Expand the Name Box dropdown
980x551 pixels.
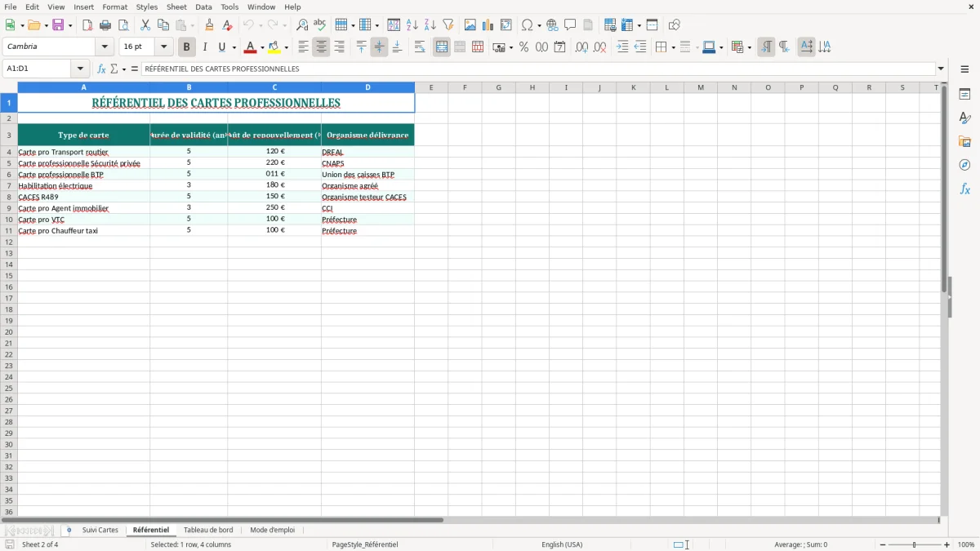click(x=80, y=69)
